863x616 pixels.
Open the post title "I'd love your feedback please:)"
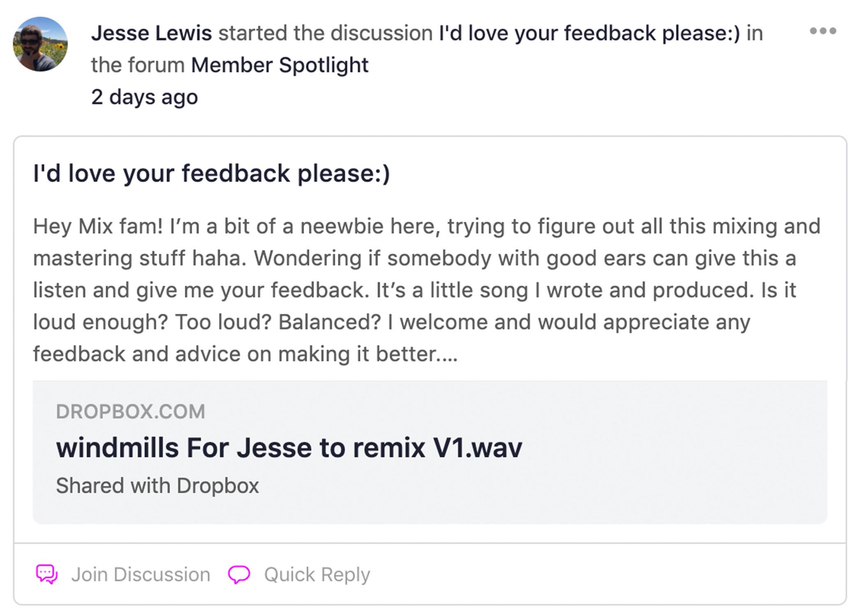pos(211,173)
